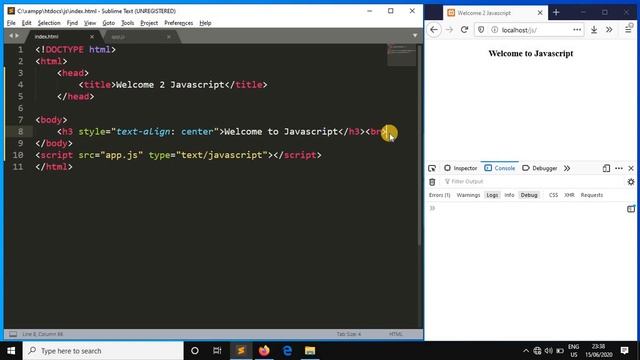Screen dimensions: 640x360
Task: Close the index.html editor tab
Action: [92, 37]
